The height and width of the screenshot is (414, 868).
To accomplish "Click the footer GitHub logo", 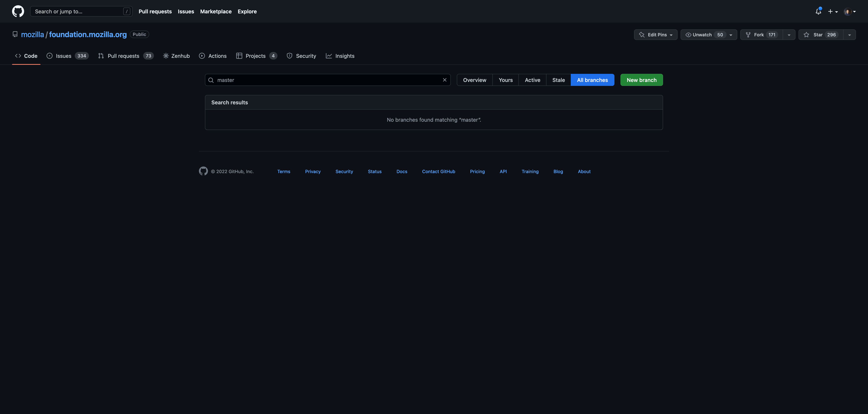I will 203,171.
